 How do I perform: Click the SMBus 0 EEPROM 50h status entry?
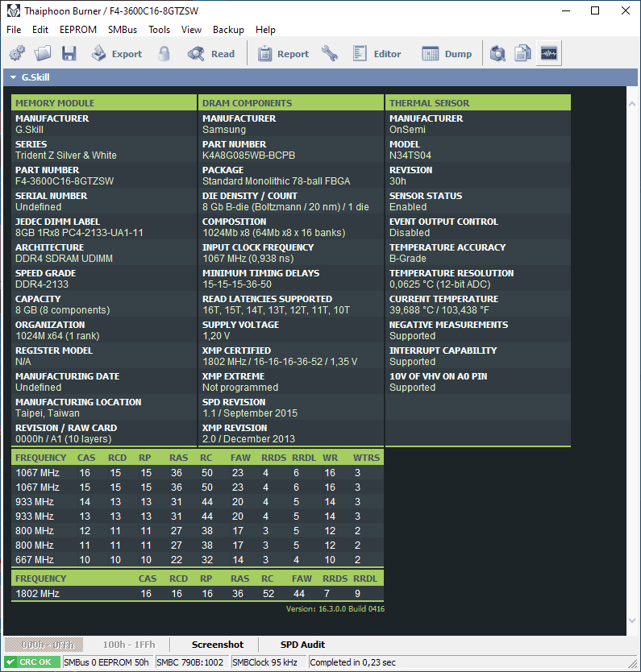point(106,662)
